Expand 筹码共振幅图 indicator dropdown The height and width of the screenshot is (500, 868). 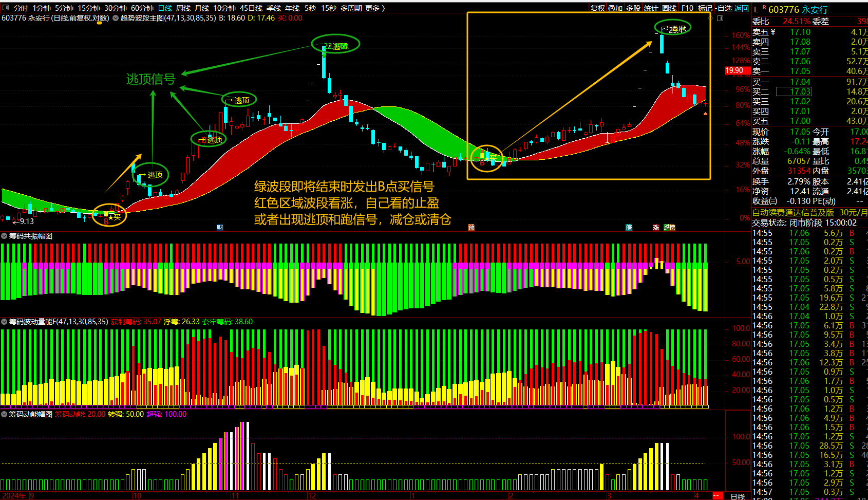pyautogui.click(x=4, y=236)
